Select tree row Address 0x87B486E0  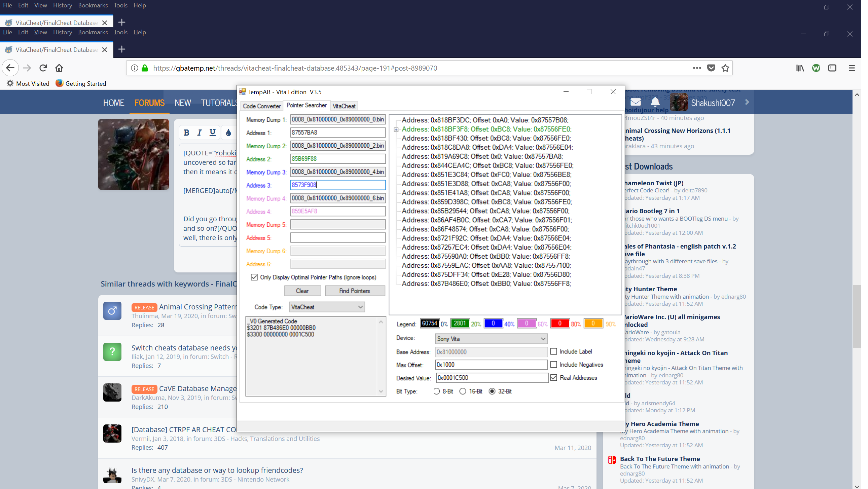pyautogui.click(x=486, y=284)
